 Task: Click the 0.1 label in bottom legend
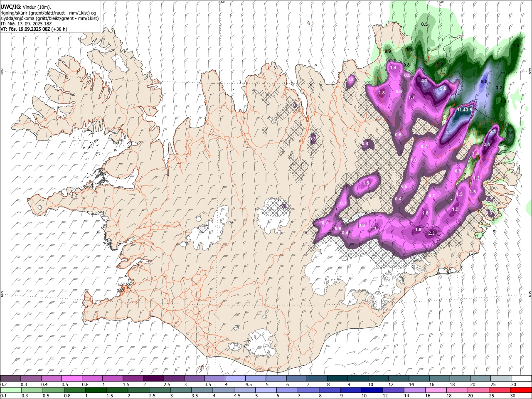(x=3, y=396)
